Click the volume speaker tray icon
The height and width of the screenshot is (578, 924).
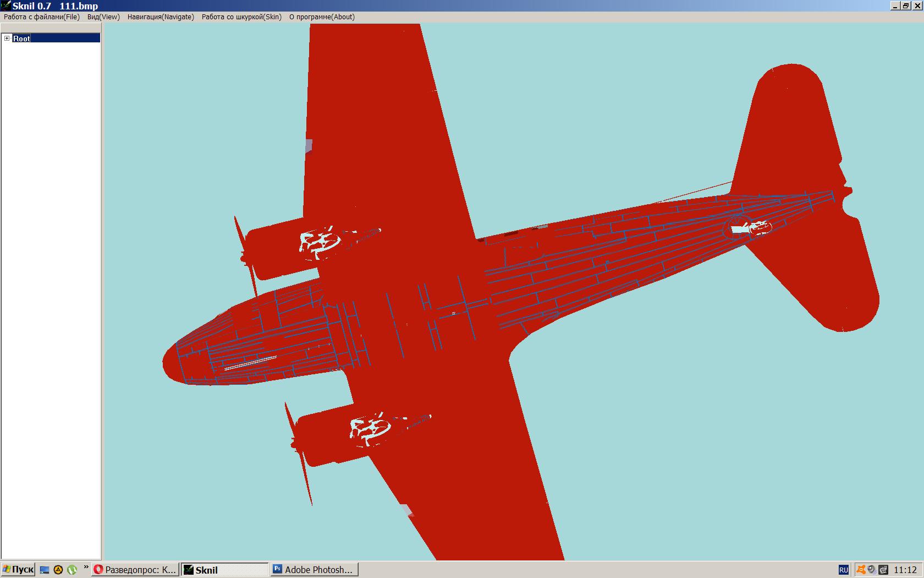point(872,570)
